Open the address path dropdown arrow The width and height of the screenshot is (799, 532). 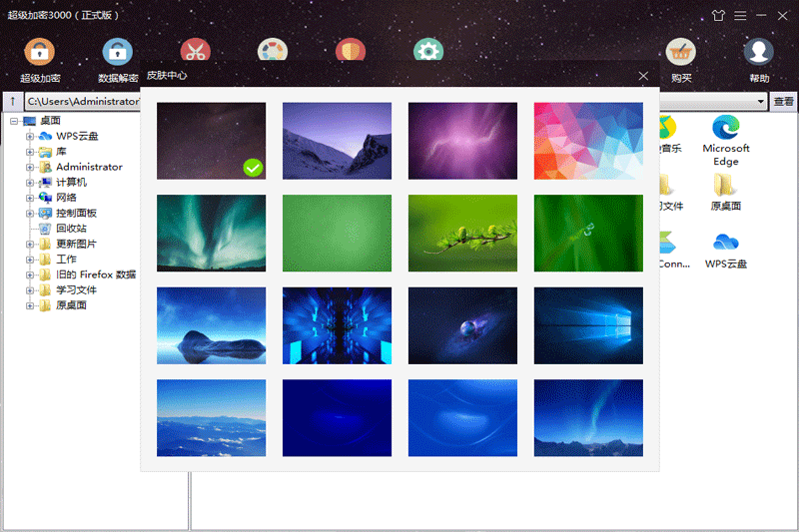click(x=761, y=102)
